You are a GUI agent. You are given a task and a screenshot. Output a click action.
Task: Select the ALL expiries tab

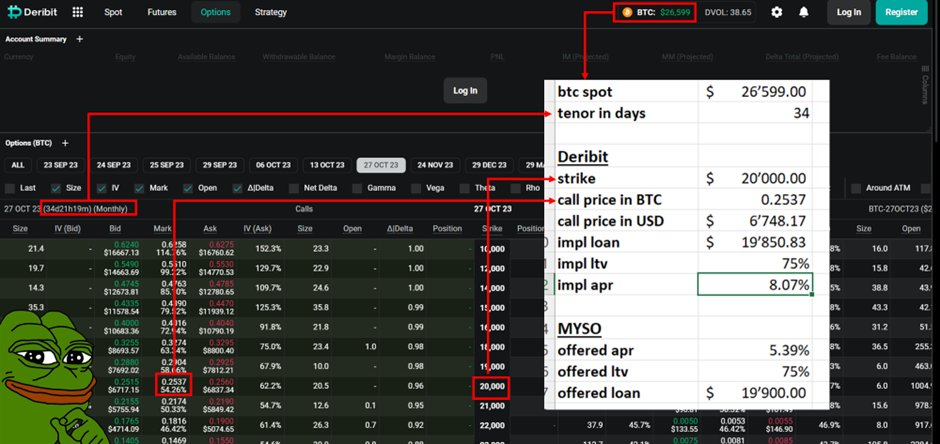pyautogui.click(x=18, y=165)
